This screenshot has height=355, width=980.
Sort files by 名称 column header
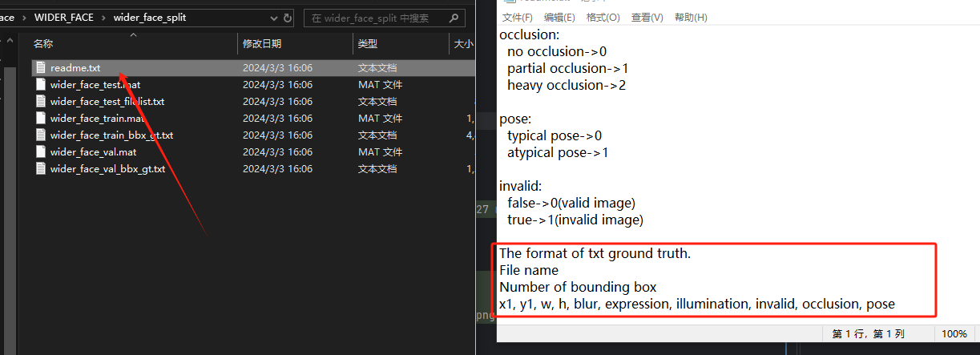tap(42, 44)
